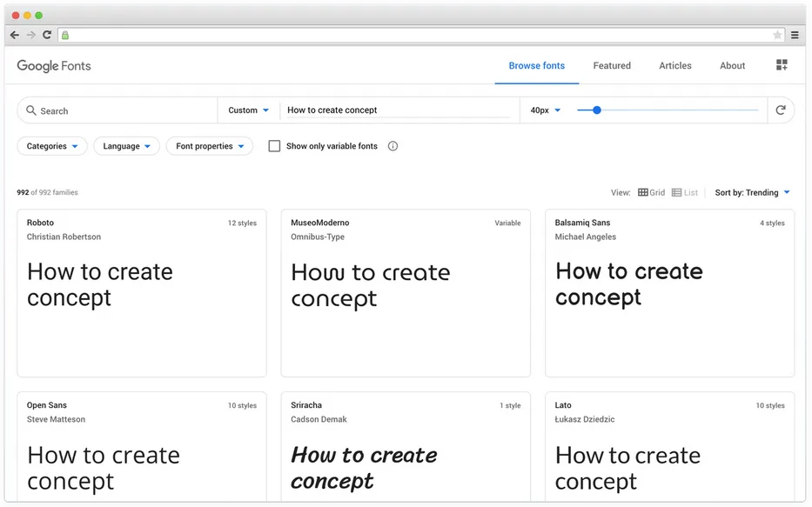Click designer name Christian Robertson
This screenshot has width=812, height=507.
click(64, 237)
